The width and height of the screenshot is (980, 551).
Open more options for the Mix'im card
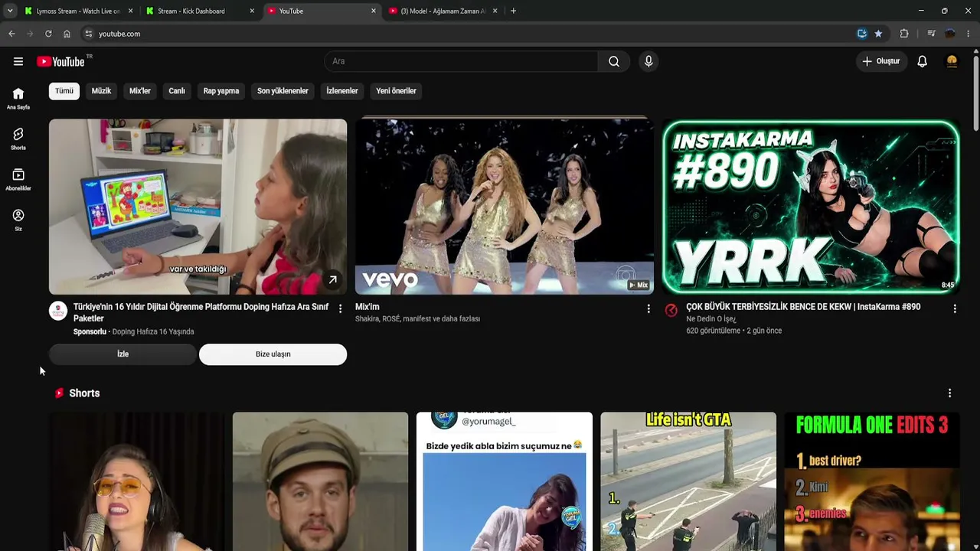pyautogui.click(x=648, y=308)
